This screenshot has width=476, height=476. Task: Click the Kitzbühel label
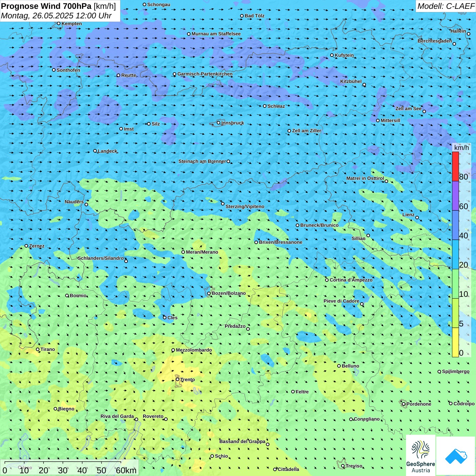coord(351,81)
